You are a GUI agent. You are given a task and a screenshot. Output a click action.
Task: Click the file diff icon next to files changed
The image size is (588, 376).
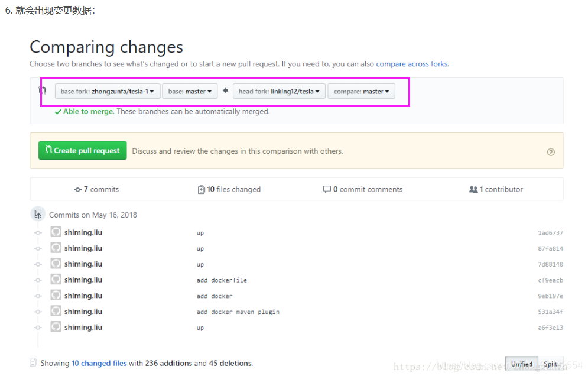[201, 190]
